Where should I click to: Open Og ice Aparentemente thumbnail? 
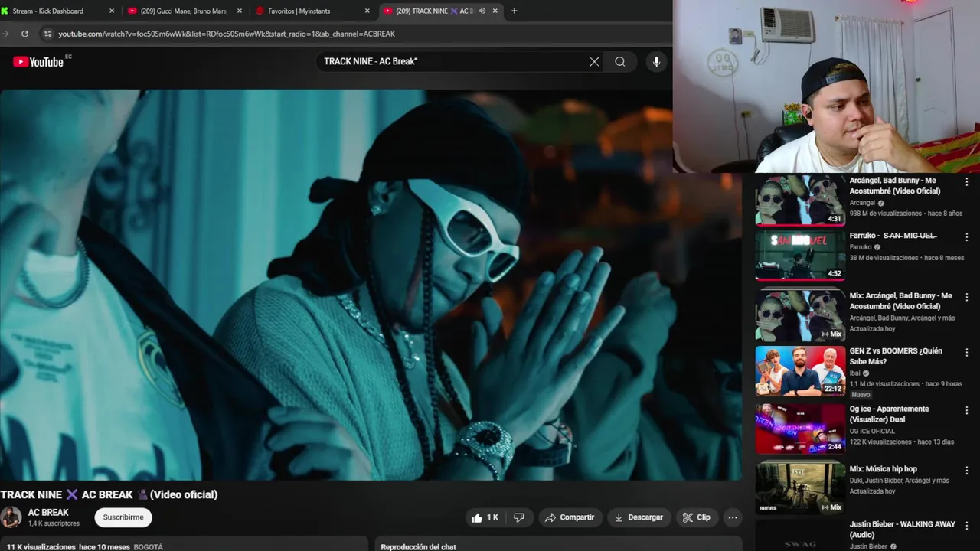coord(800,429)
